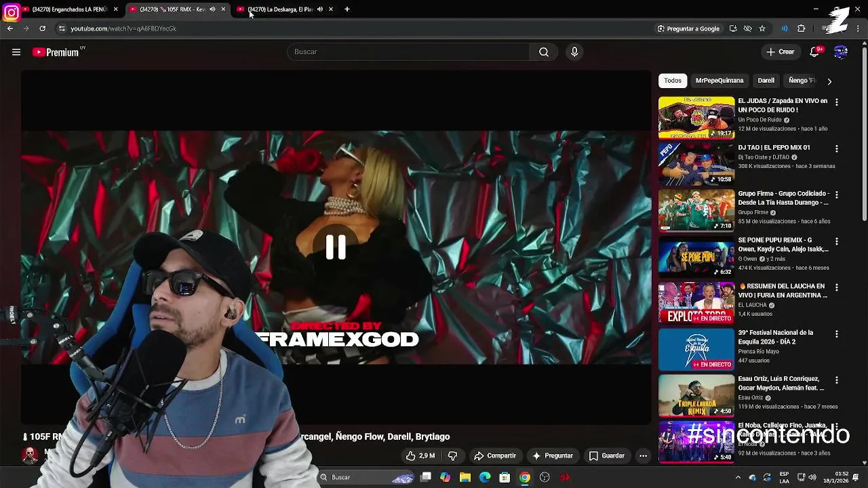Start voice search with the microphone icon
868x488 pixels.
pos(574,52)
